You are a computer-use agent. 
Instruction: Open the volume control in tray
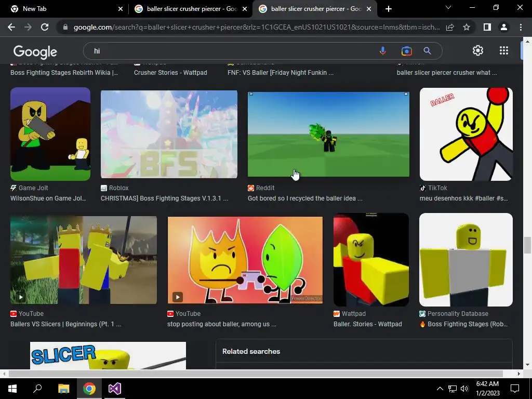(464, 389)
